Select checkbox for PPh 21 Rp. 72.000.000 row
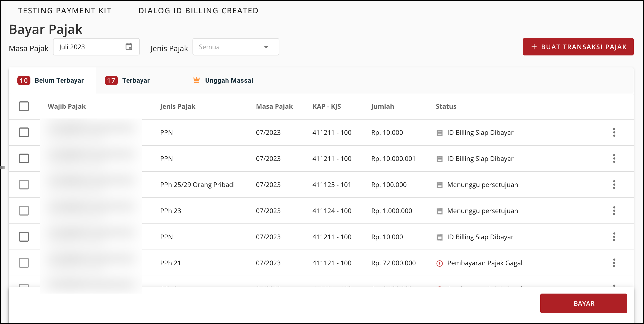 click(x=24, y=263)
